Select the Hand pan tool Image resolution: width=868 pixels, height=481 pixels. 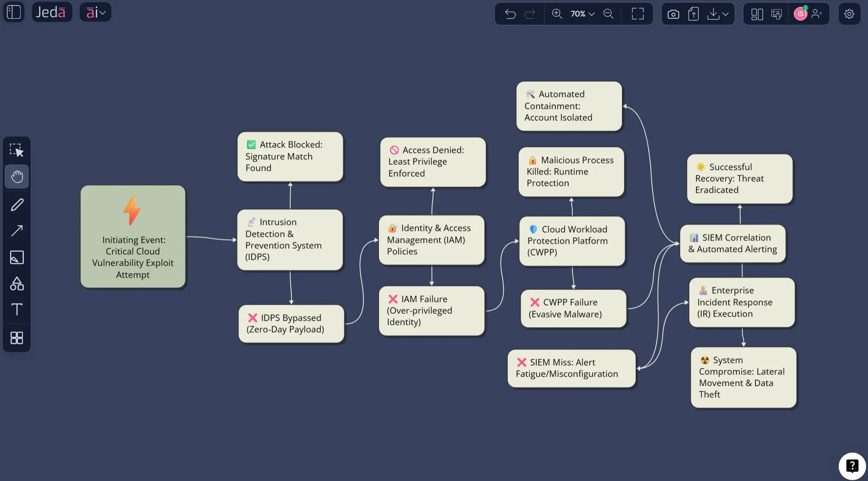(17, 177)
